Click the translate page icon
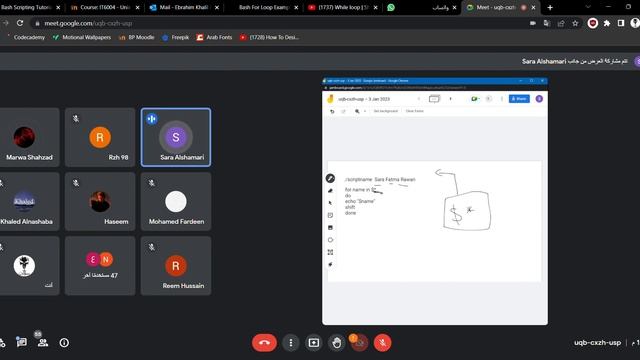The image size is (640, 360). (547, 23)
